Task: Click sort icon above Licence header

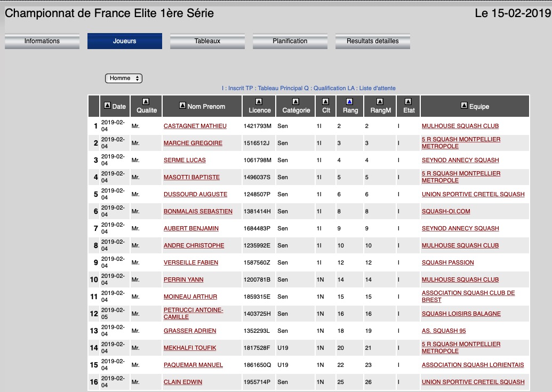Action: pos(259,101)
